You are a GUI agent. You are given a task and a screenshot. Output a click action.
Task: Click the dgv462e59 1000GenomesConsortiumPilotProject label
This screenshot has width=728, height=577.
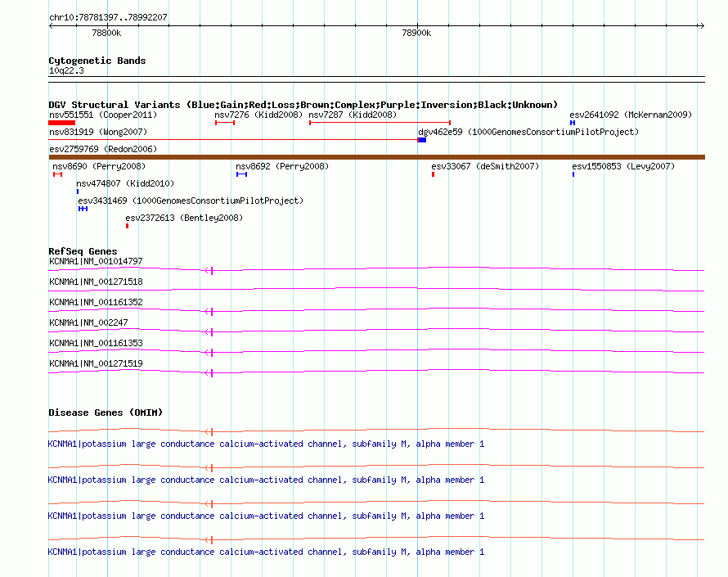coord(528,132)
